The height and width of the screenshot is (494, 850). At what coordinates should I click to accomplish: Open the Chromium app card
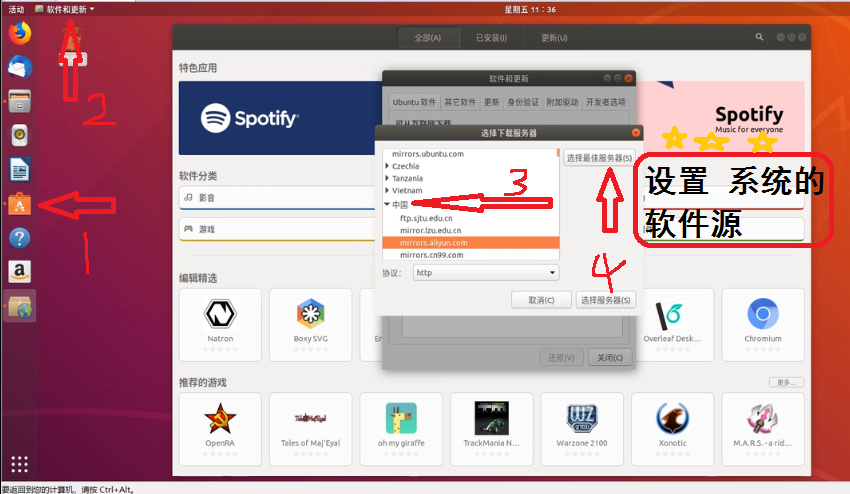pos(763,325)
